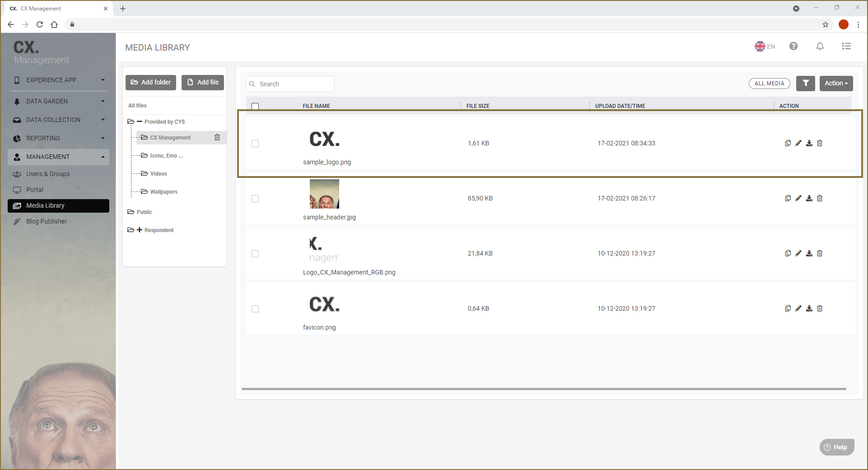Viewport: 868px width, 470px height.
Task: Expand REPORTING menu
Action: click(x=59, y=138)
